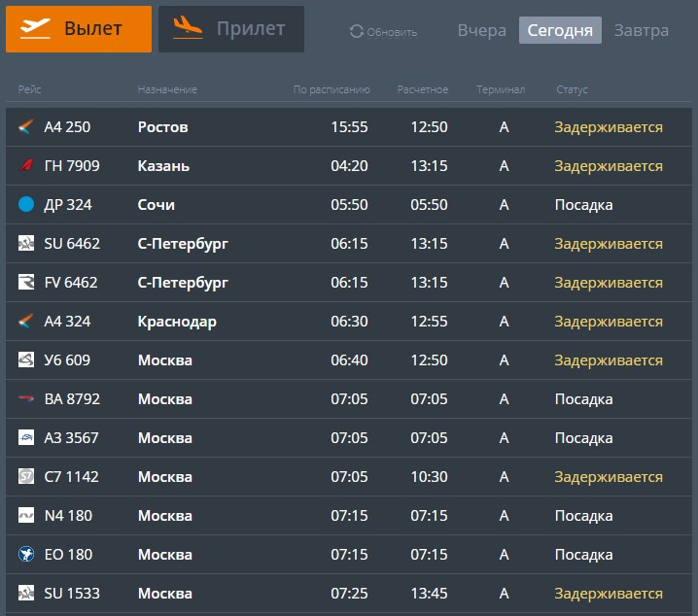This screenshot has width=698, height=616.
Task: Click the Pegas Fly logo for EO 180
Action: (x=26, y=554)
